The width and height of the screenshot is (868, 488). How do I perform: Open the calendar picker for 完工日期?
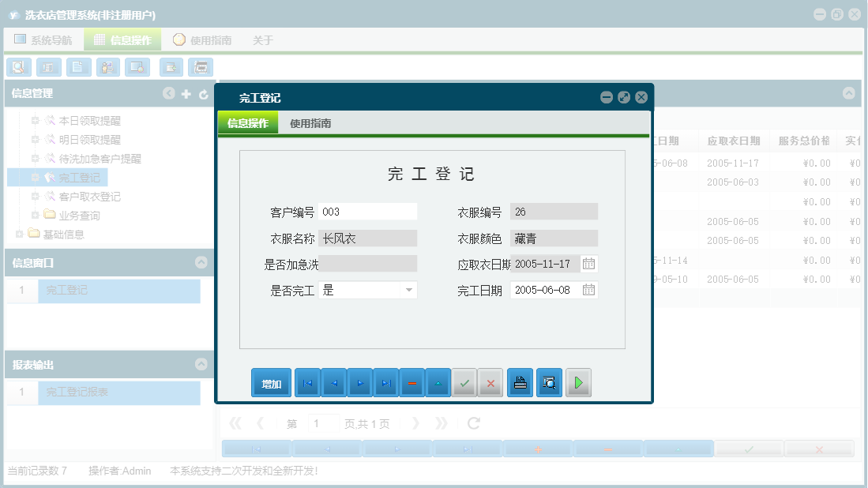(x=588, y=290)
